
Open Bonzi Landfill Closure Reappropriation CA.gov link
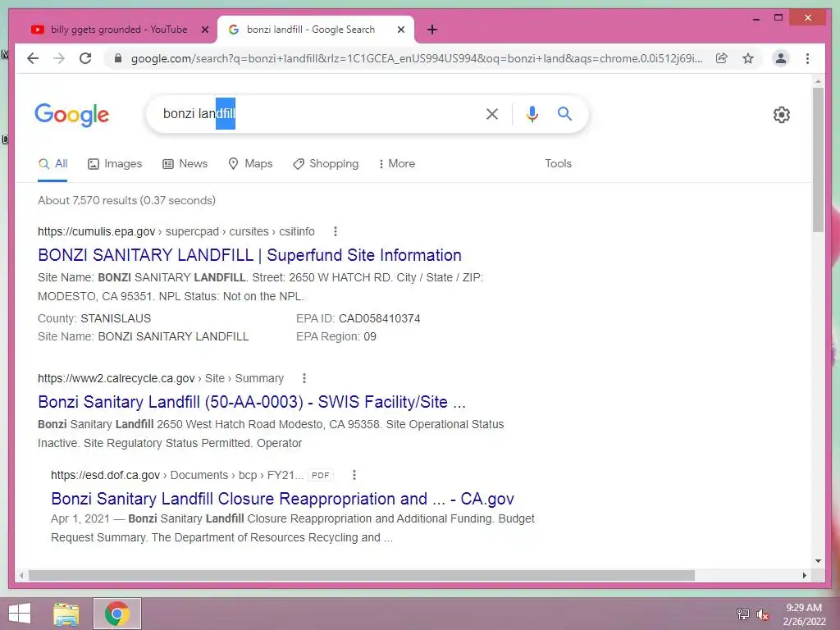pyautogui.click(x=282, y=499)
